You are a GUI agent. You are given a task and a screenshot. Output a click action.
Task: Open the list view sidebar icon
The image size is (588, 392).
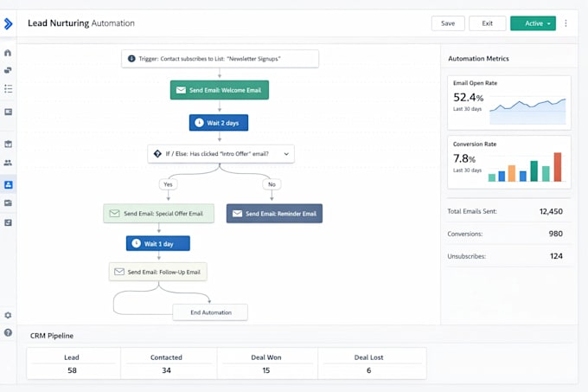(8, 89)
